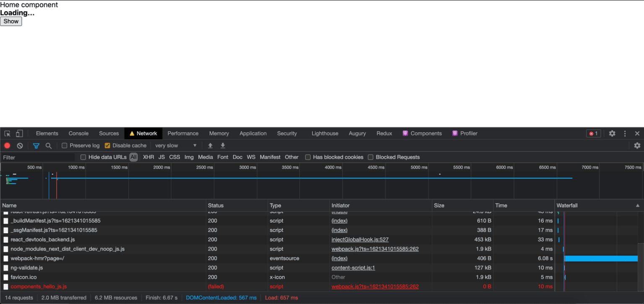Toggle the filter funnel icon

36,146
